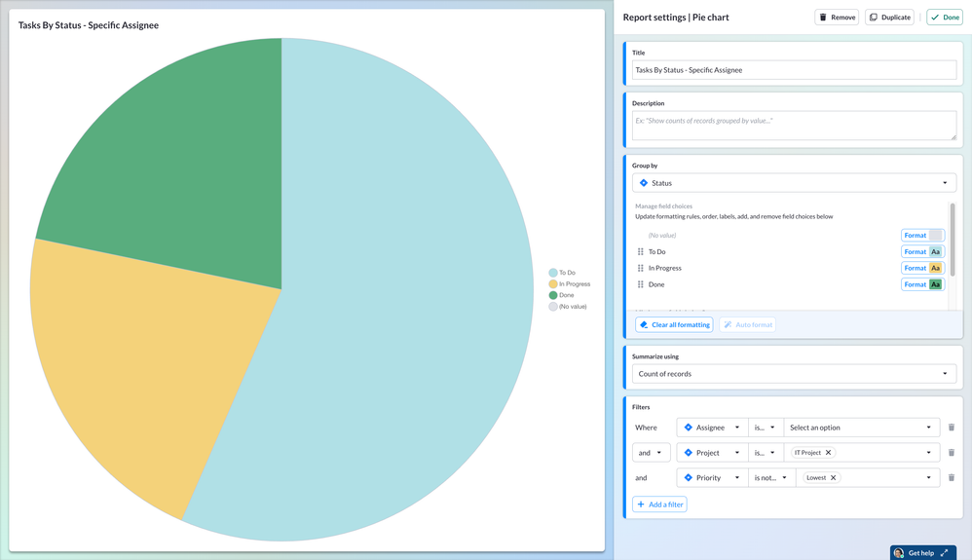Click the In Progress legend entry
Viewport: 972px width, 560px height.
[x=570, y=284]
